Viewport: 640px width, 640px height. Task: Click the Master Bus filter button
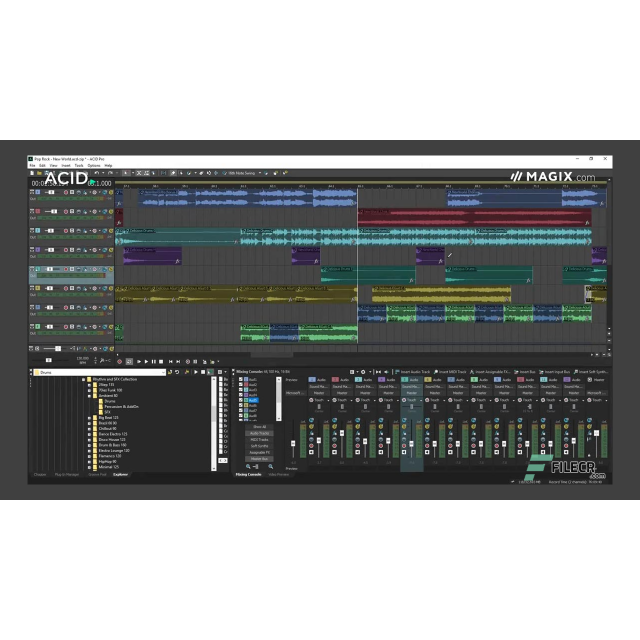pyautogui.click(x=259, y=458)
